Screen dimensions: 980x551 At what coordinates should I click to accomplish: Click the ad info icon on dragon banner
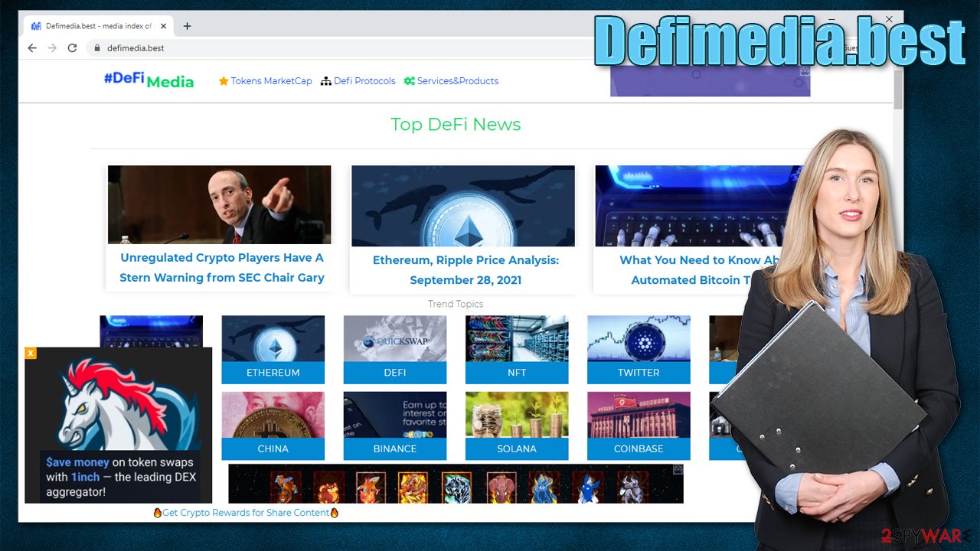678,469
